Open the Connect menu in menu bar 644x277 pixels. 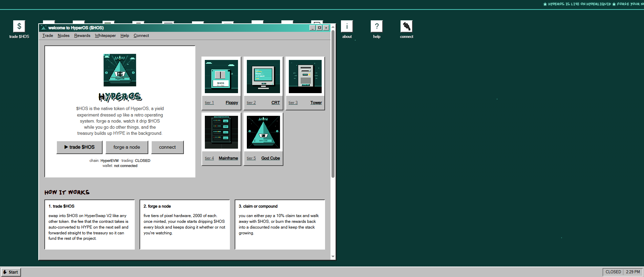[141, 36]
